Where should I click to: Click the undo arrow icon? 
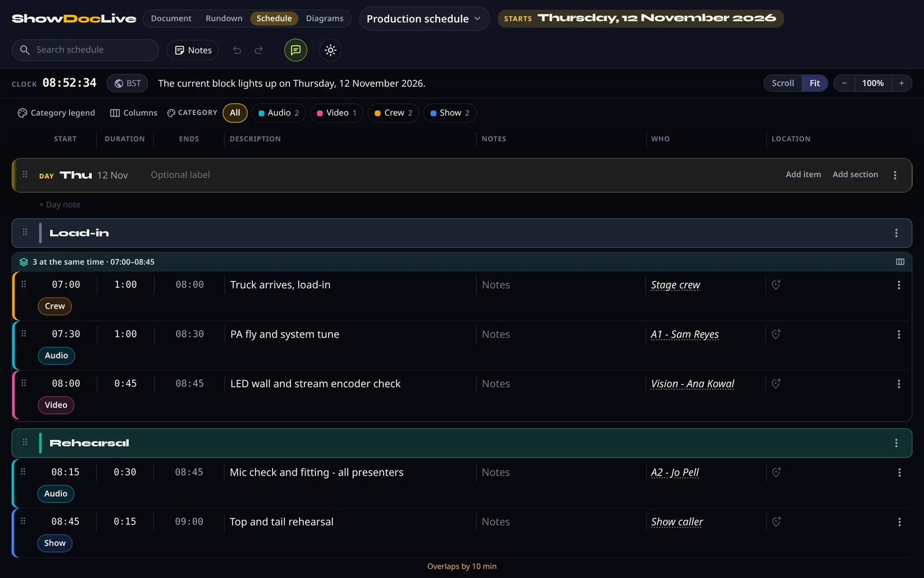coord(237,50)
